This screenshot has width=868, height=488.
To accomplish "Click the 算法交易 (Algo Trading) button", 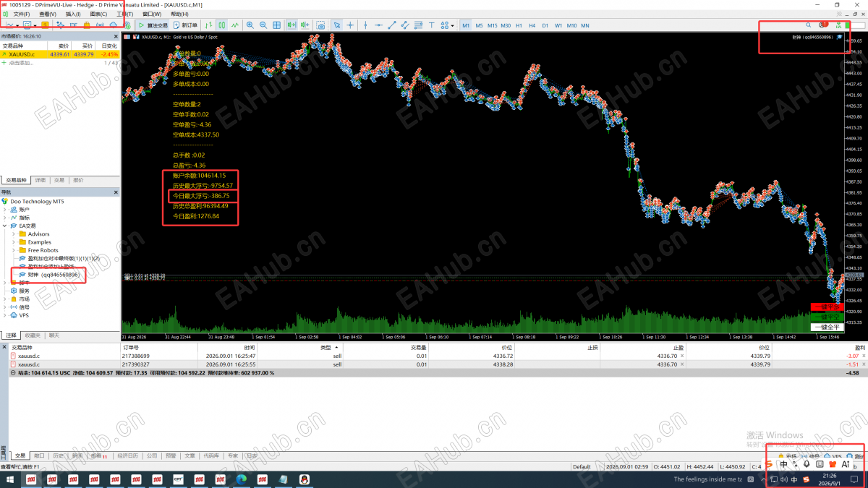I will (x=153, y=25).
